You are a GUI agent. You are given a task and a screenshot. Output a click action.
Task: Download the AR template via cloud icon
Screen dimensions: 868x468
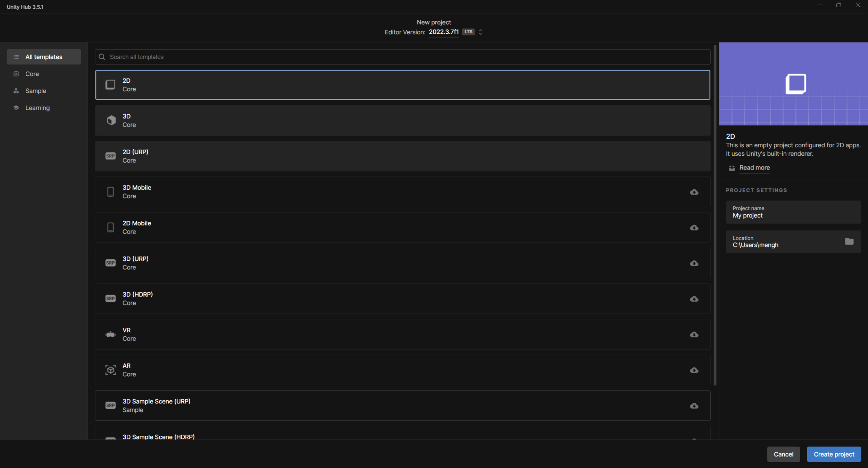tap(694, 370)
